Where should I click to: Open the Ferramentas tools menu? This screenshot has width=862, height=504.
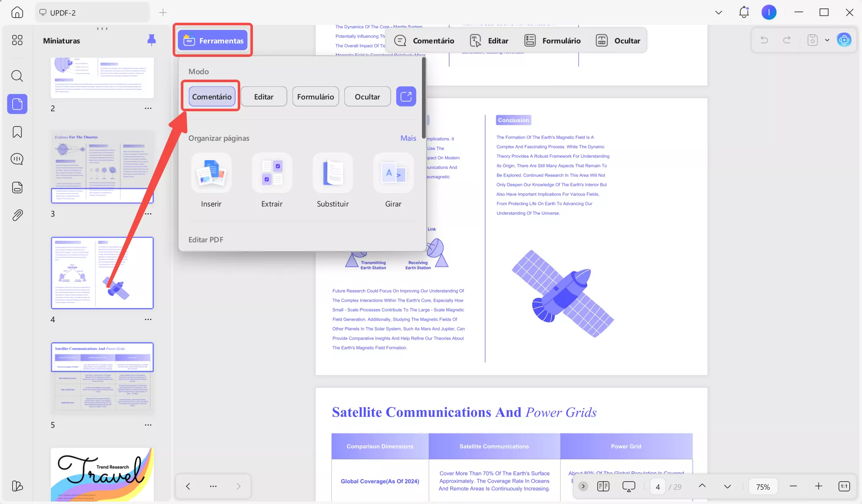point(212,40)
